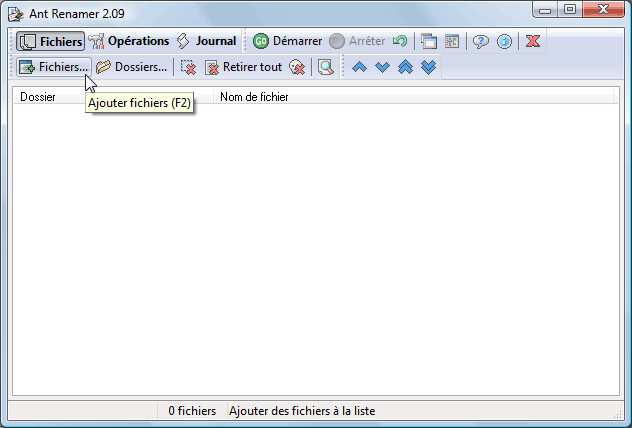This screenshot has width=632, height=428.
Task: Click the undo arrow icon
Action: [400, 41]
